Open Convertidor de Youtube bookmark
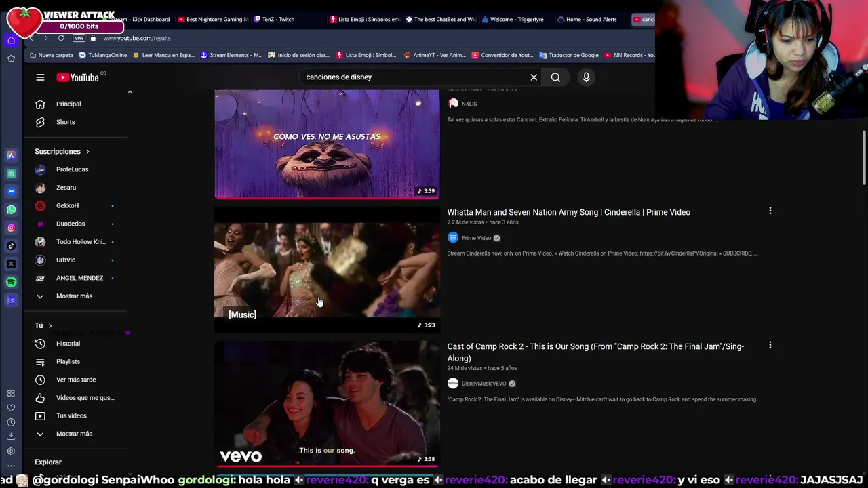 pyautogui.click(x=502, y=55)
